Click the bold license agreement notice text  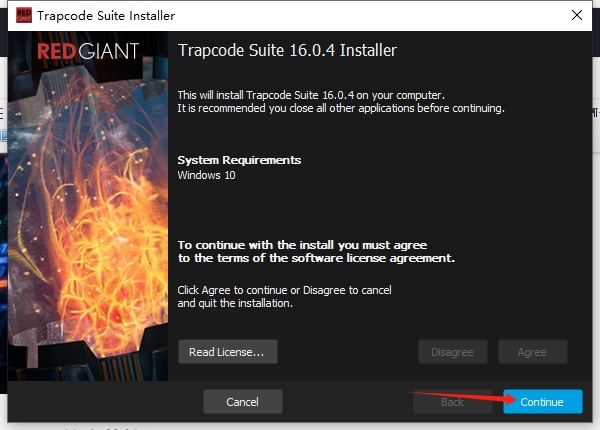pyautogui.click(x=316, y=251)
